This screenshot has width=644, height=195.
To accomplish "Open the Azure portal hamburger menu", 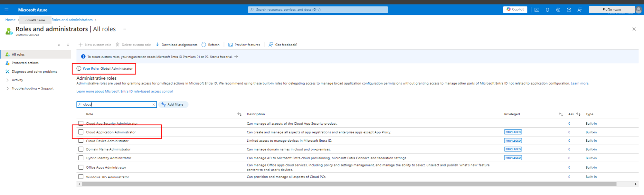I will pyautogui.click(x=6, y=10).
